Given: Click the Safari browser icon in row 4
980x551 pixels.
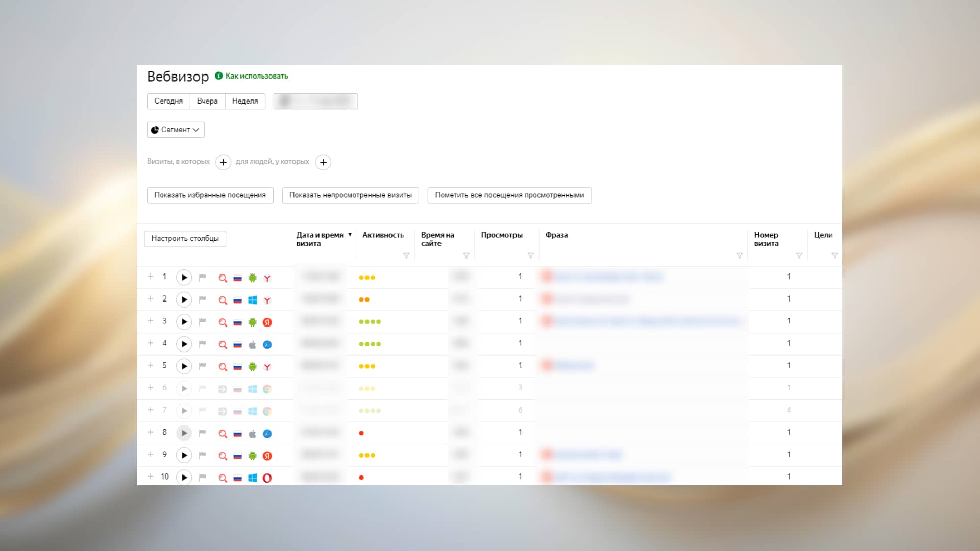Looking at the screenshot, I should point(267,345).
